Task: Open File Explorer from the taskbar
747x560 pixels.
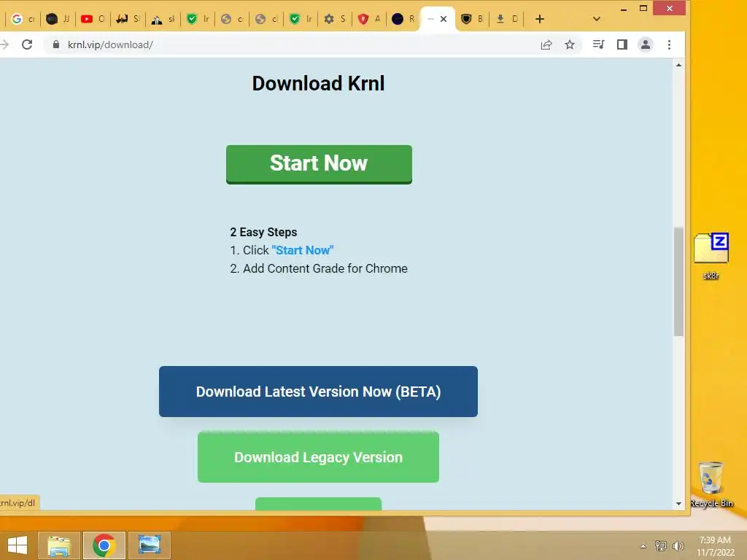Action: 59,545
